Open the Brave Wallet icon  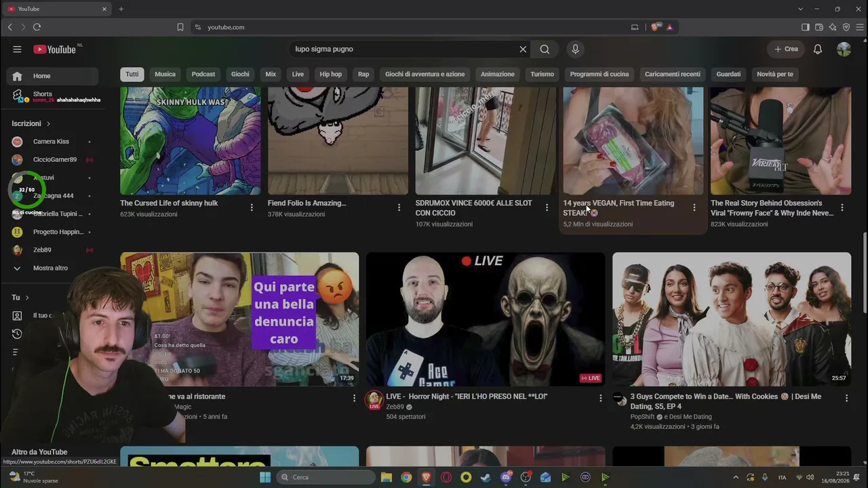(818, 27)
